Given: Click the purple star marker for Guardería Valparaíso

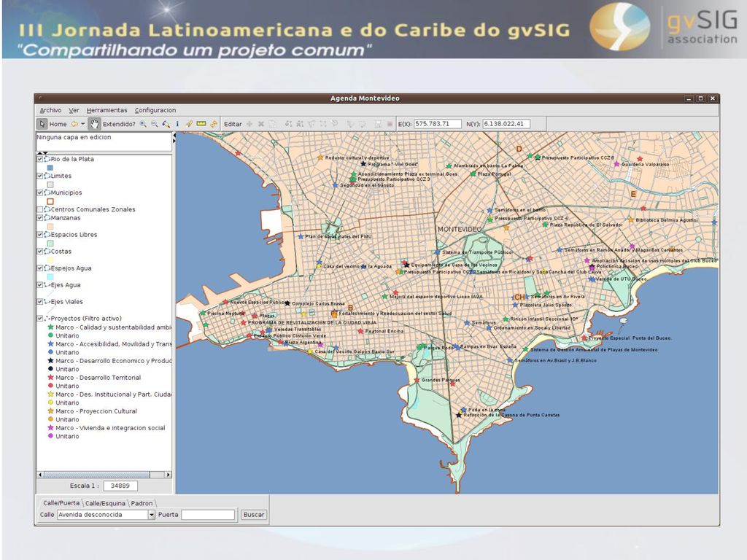Looking at the screenshot, I should pyautogui.click(x=616, y=164).
